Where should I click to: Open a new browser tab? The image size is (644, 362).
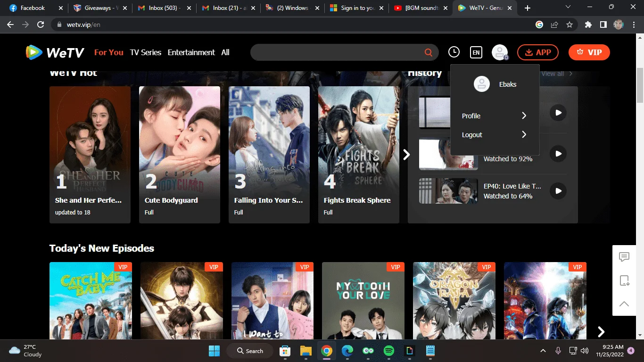pos(528,8)
